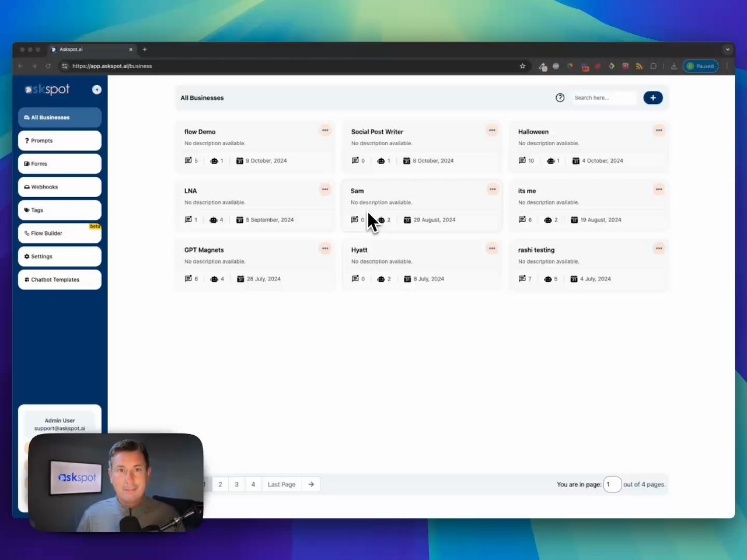The image size is (747, 560).
Task: Open options menu for Halloween card
Action: pyautogui.click(x=659, y=130)
